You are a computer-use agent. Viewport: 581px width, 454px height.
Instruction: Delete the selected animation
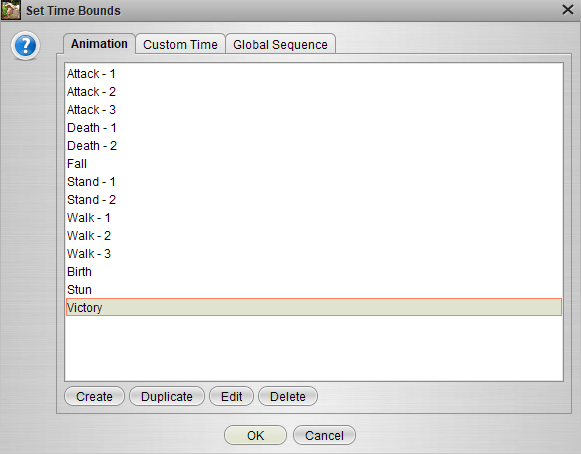point(288,396)
